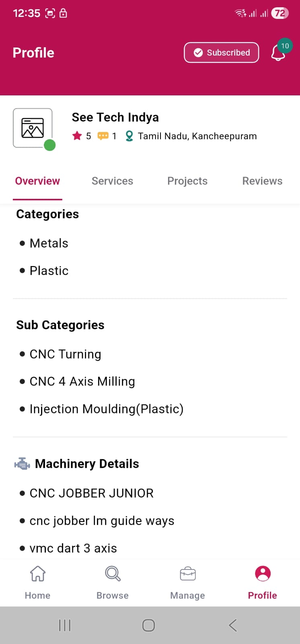Tap the Profile icon in bottom navigation
The height and width of the screenshot is (644, 300).
tap(263, 574)
